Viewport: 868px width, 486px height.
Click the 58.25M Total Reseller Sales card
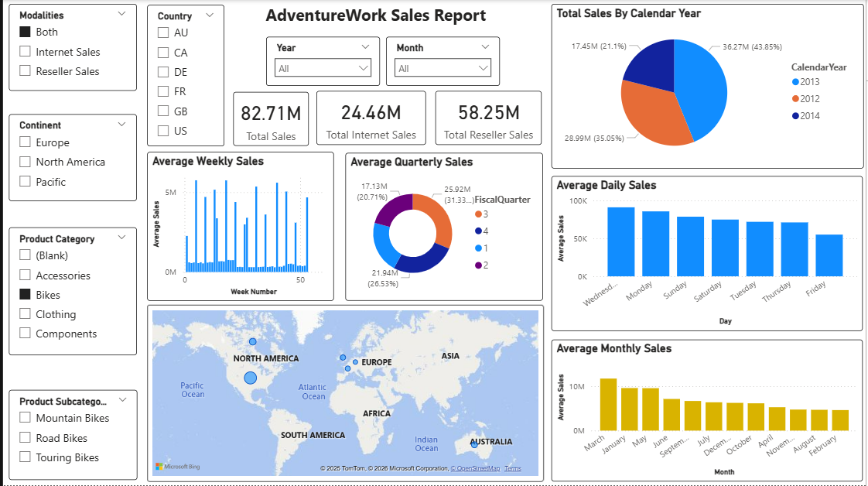click(x=488, y=118)
